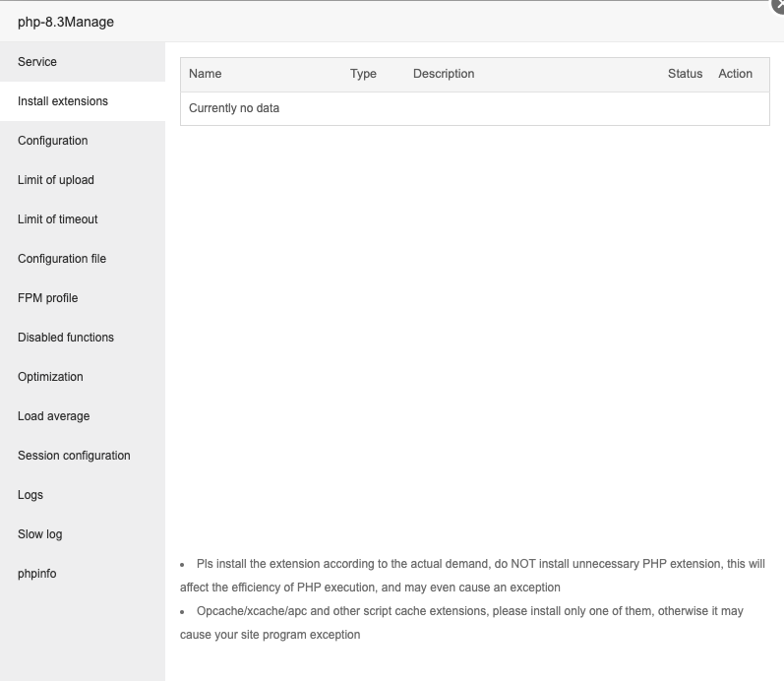Click the Status column header

pos(685,74)
